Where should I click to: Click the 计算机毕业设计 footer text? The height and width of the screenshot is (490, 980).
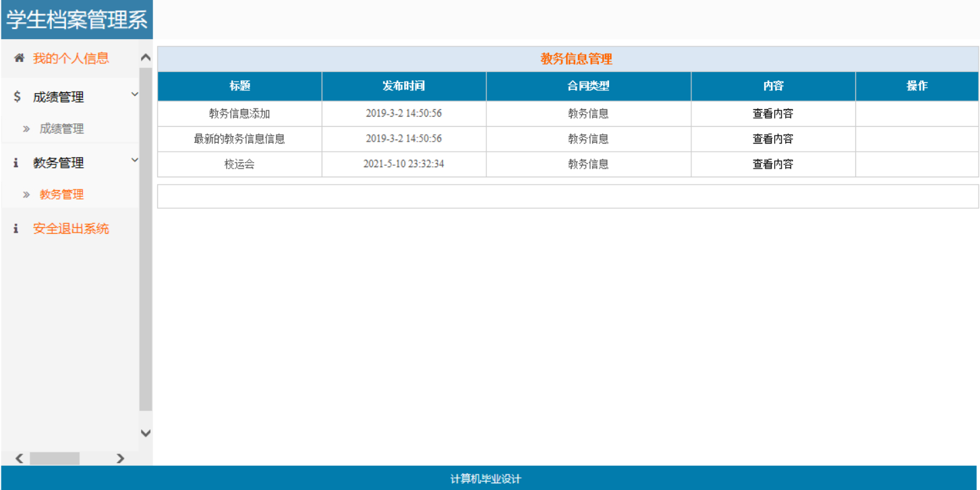[486, 479]
